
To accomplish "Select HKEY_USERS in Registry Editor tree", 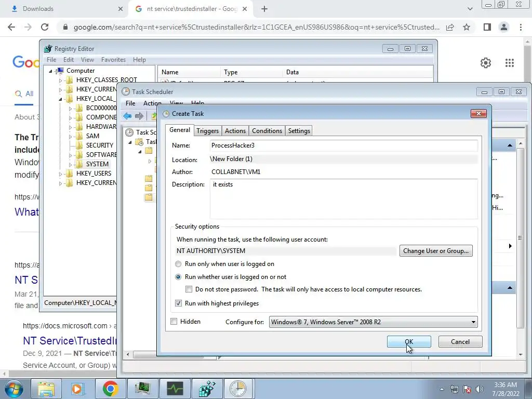I will tap(94, 174).
